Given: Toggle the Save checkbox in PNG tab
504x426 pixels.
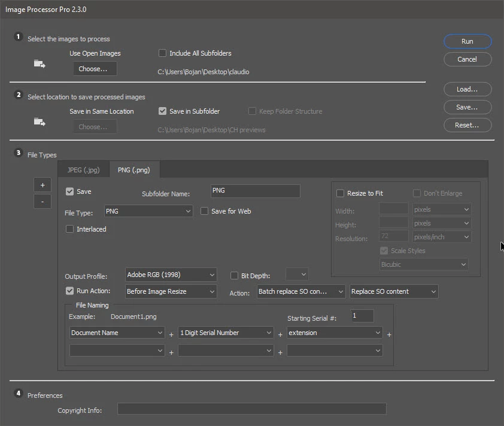Looking at the screenshot, I should pos(69,191).
